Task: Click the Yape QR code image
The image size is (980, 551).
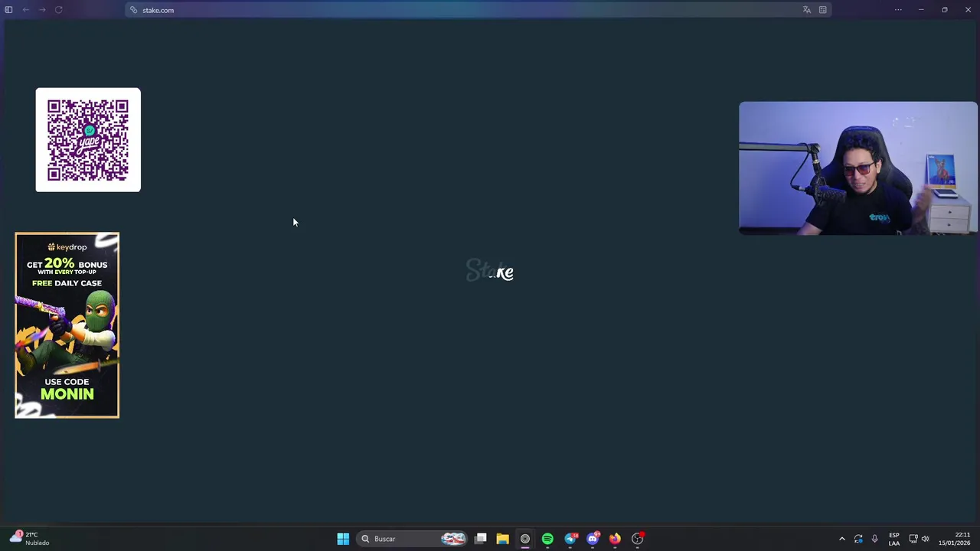Action: (88, 140)
